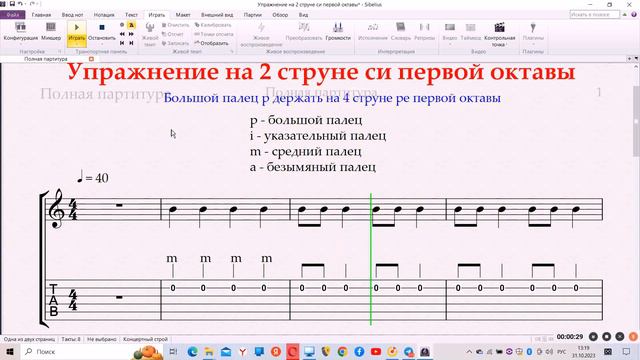Open the Настройка group dialog launcher
640x360 pixels.
(x=60, y=52)
